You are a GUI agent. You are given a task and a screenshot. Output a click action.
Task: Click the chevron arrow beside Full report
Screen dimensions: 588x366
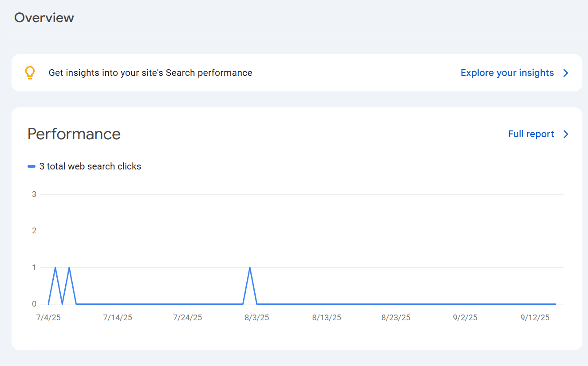tap(566, 134)
